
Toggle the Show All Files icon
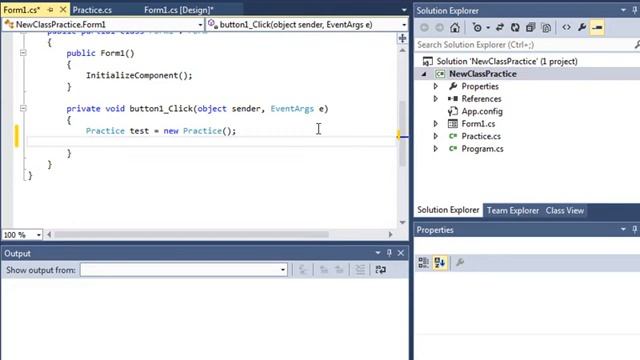[x=546, y=27]
